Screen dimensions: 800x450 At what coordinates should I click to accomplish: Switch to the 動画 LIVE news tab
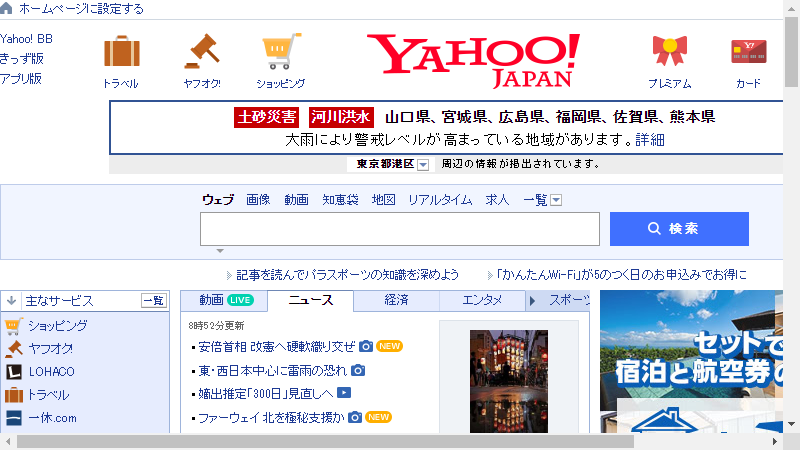tap(224, 301)
